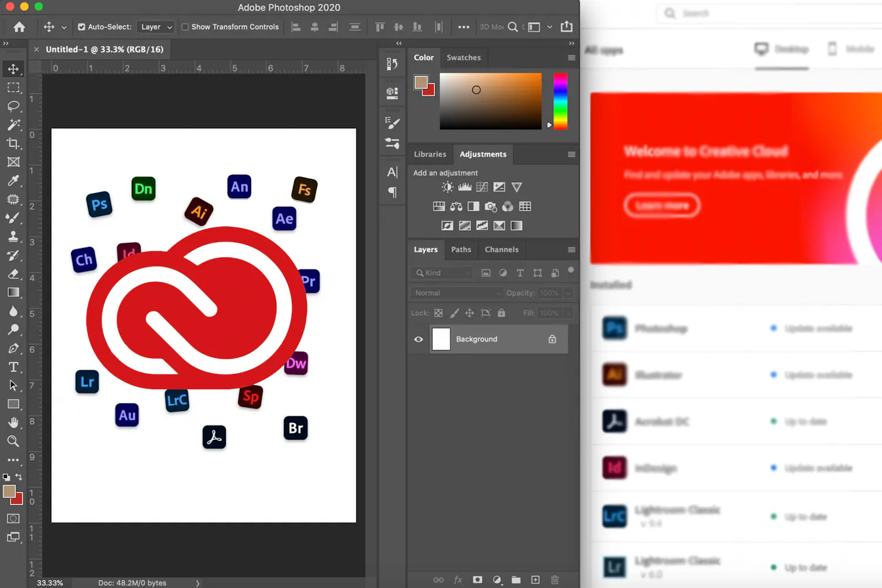
Task: Pick the Clone Stamp tool
Action: (13, 236)
